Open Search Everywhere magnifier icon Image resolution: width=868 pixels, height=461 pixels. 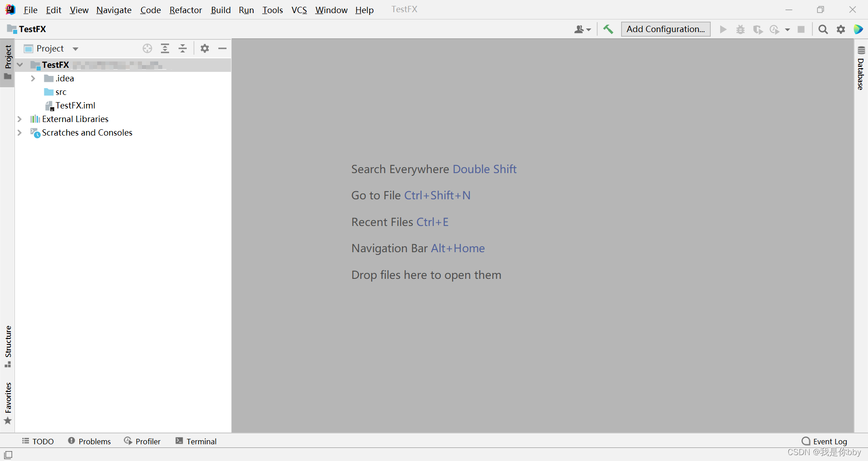(x=823, y=29)
